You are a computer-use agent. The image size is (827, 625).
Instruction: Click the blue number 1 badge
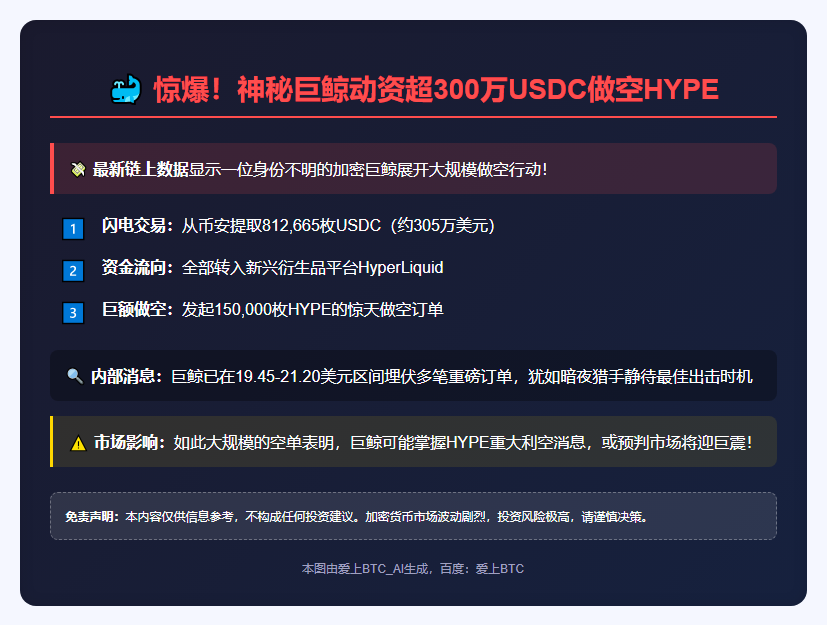click(x=73, y=229)
